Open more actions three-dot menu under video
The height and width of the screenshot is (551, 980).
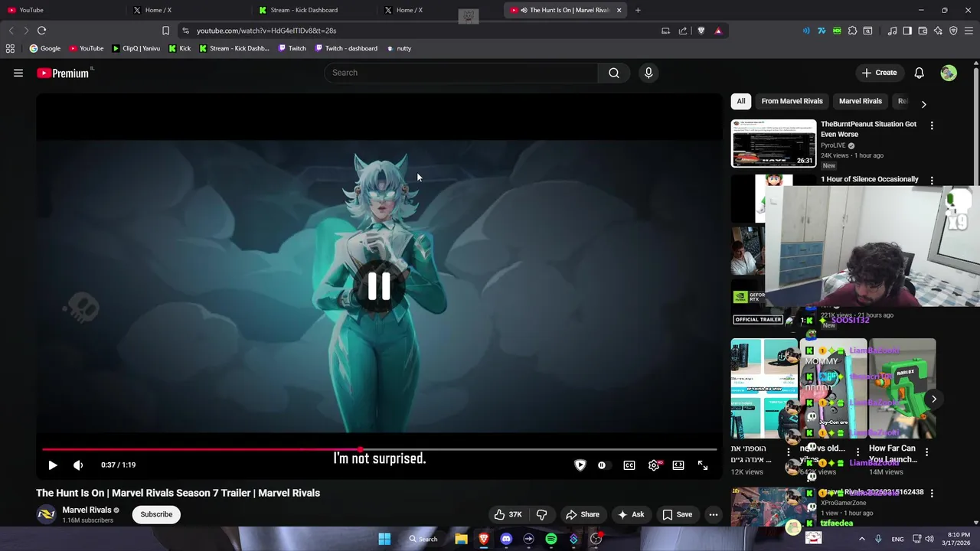coord(714,514)
